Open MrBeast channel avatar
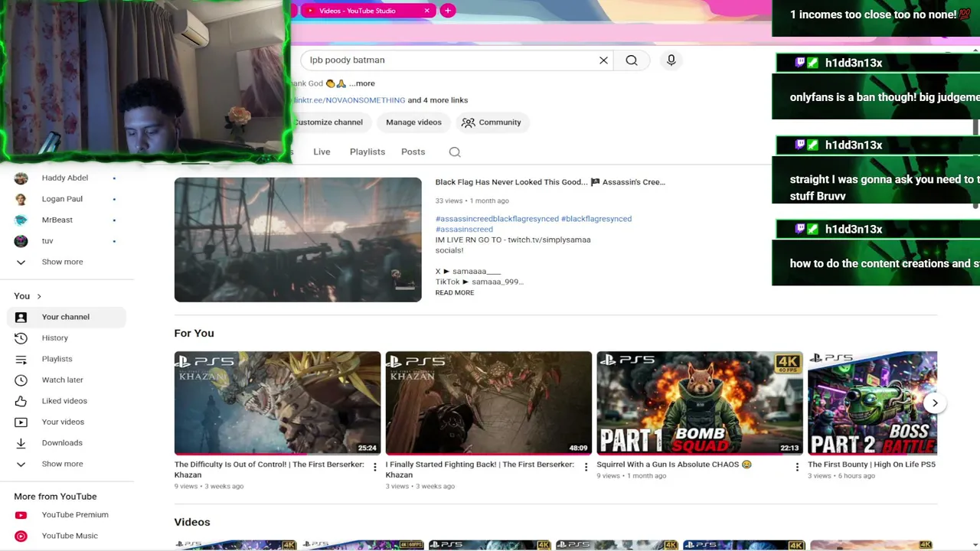Screen dimensions: 980x551 pyautogui.click(x=21, y=220)
